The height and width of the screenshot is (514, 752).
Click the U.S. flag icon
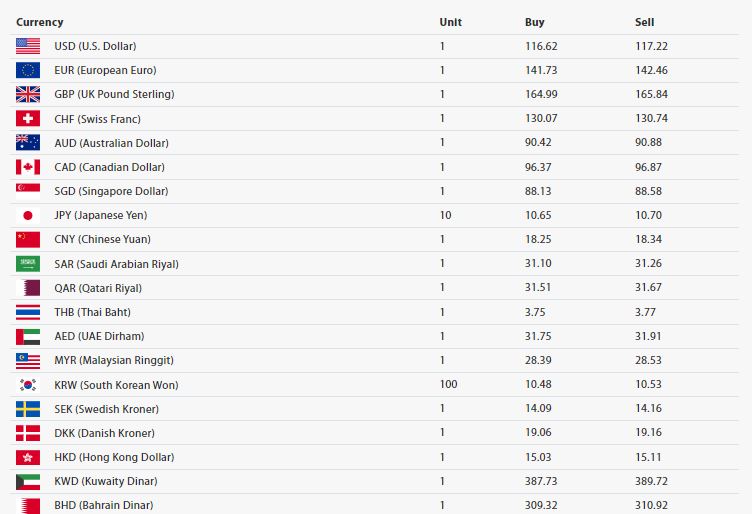coord(28,46)
